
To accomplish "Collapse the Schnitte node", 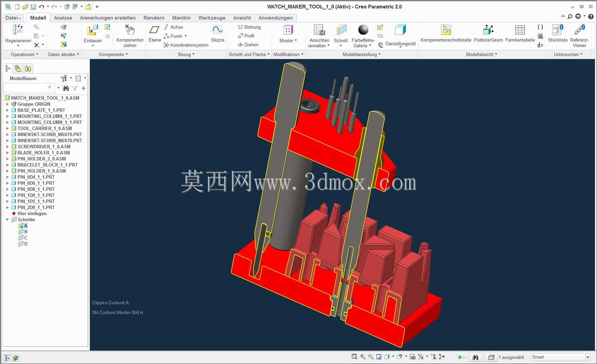I will point(7,219).
